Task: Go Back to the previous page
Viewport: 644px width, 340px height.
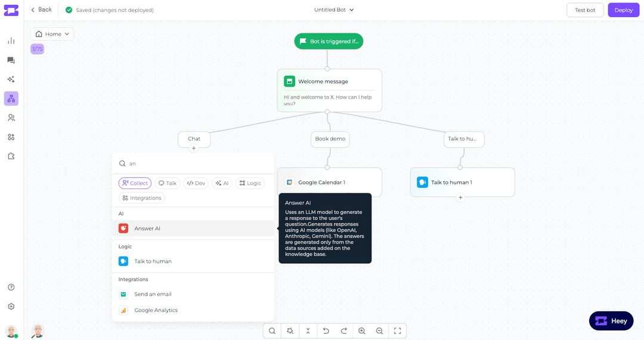Action: [x=42, y=10]
